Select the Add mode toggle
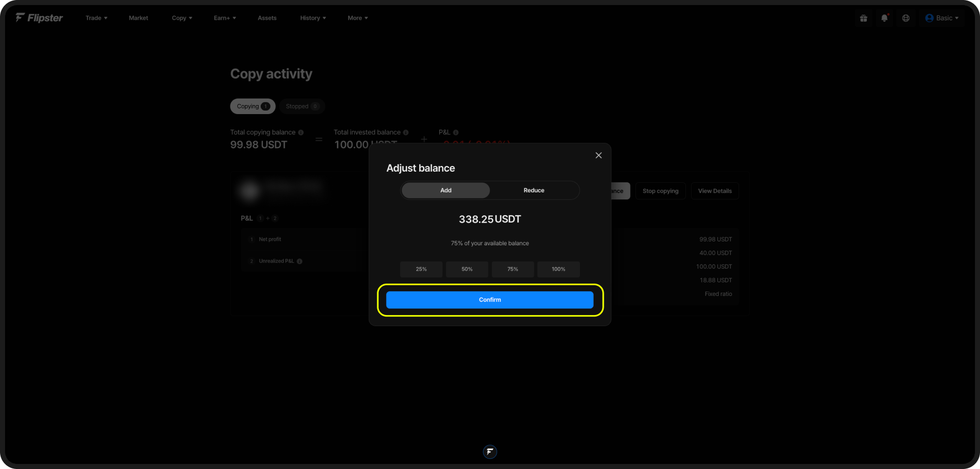 click(x=446, y=190)
